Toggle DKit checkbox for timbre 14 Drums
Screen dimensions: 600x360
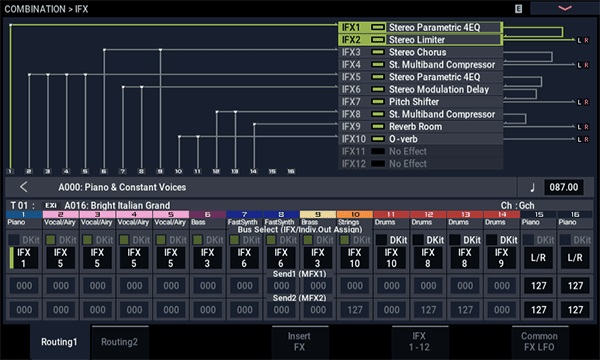(492, 240)
